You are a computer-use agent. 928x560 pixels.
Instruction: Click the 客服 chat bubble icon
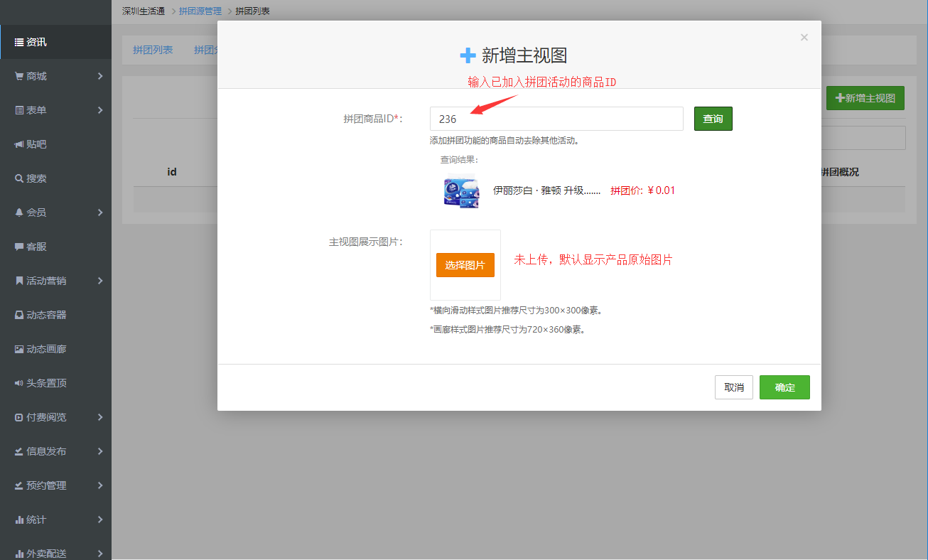click(x=19, y=247)
